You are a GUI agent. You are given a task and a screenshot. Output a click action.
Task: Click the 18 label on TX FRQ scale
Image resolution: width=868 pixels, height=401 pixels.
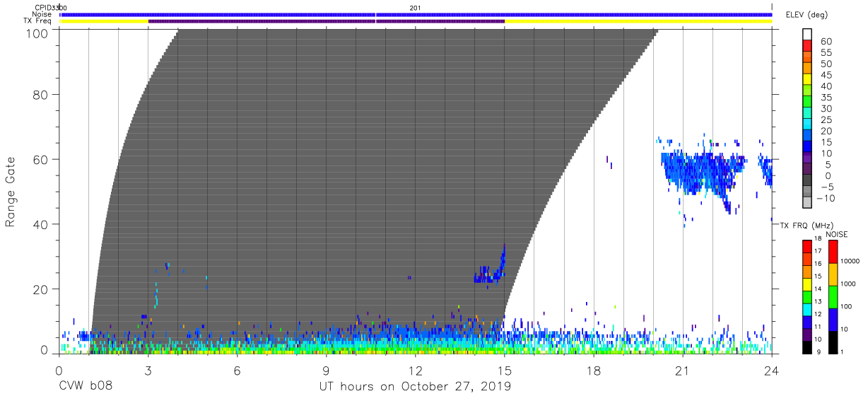[x=817, y=239]
